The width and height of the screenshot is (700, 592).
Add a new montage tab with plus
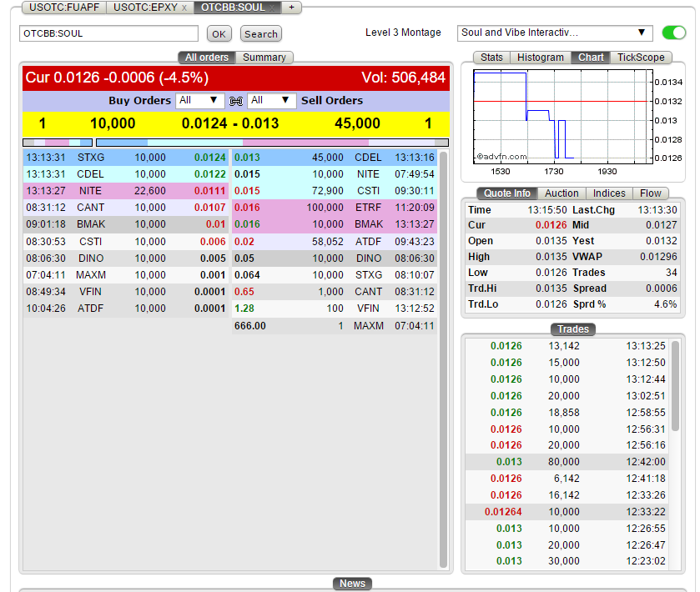point(291,8)
